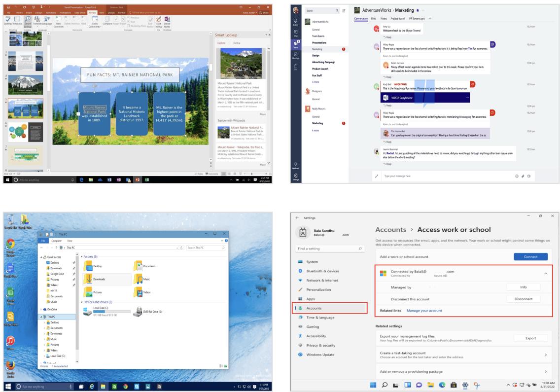Run Spelling check from the Review ribbon
This screenshot has width=560, height=392.
coord(7,20)
